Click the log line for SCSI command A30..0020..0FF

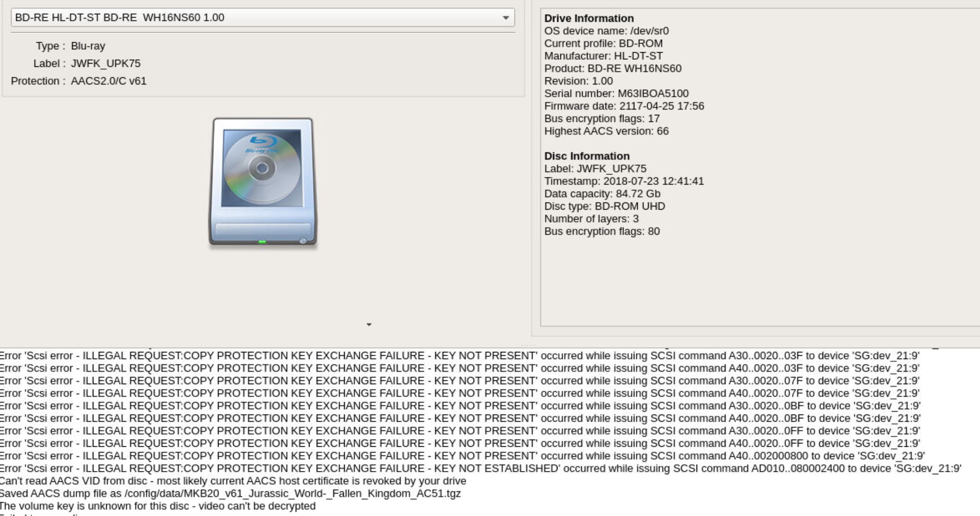pos(460,431)
